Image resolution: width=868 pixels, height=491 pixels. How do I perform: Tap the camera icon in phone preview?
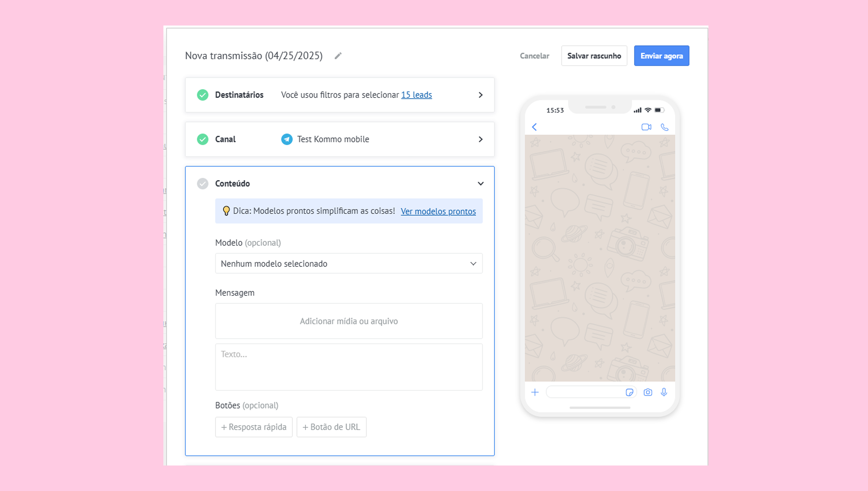coord(647,392)
